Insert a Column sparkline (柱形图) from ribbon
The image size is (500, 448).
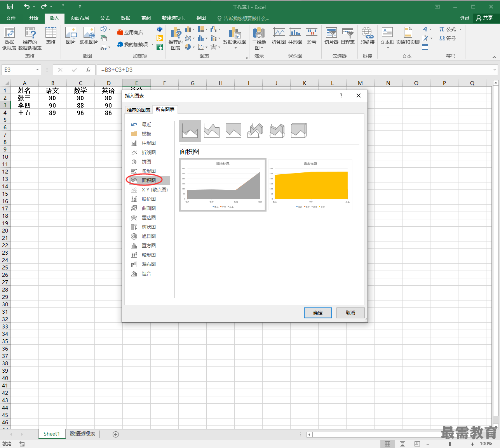[295, 36]
